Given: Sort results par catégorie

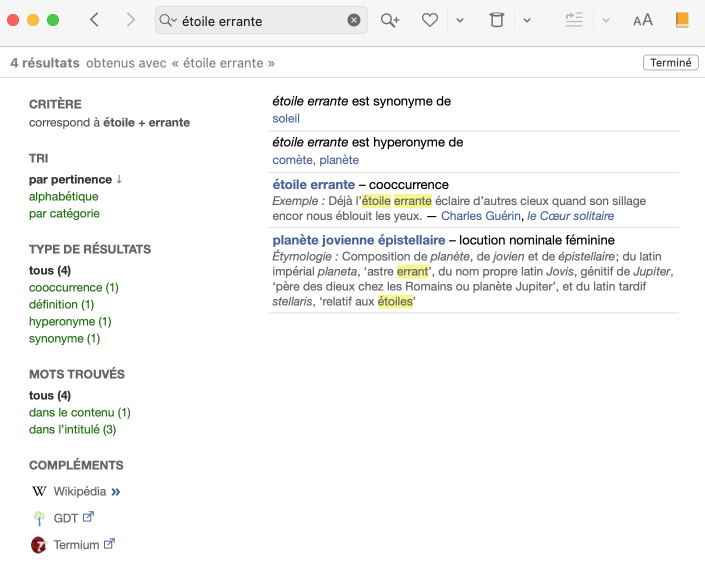Looking at the screenshot, I should click(x=64, y=213).
